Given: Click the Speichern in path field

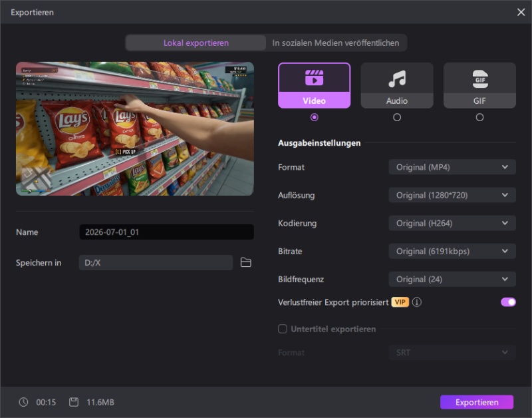Looking at the screenshot, I should (x=156, y=262).
